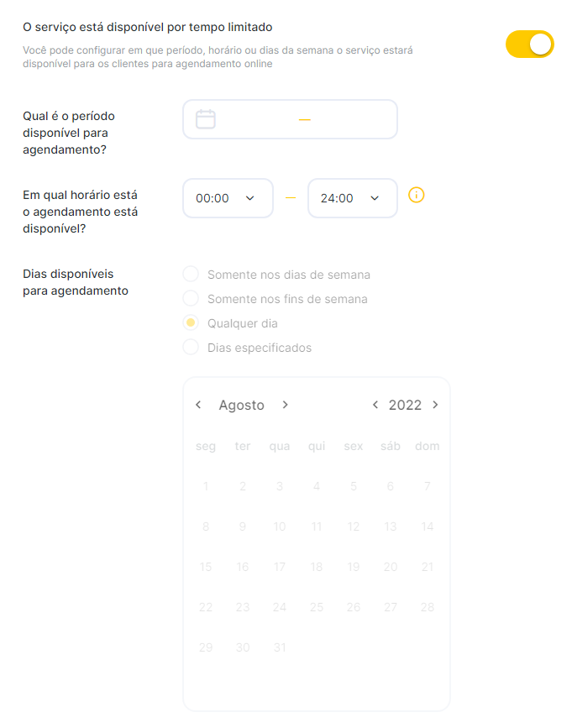Go to previous month before Agosto

click(x=198, y=405)
